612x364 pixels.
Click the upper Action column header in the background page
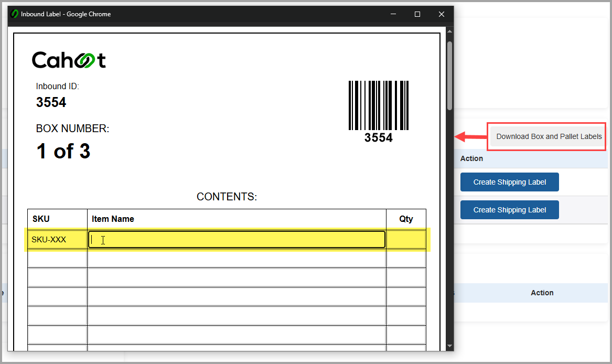click(x=471, y=158)
